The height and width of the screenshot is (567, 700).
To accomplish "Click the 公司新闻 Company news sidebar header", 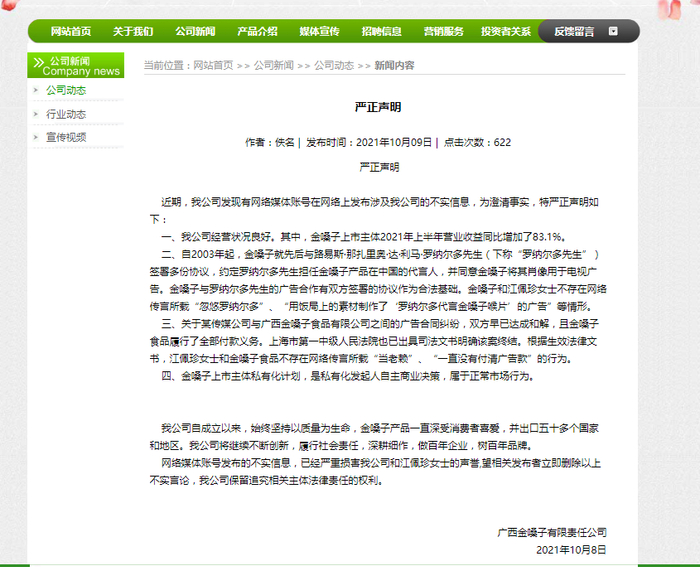I will [76, 66].
